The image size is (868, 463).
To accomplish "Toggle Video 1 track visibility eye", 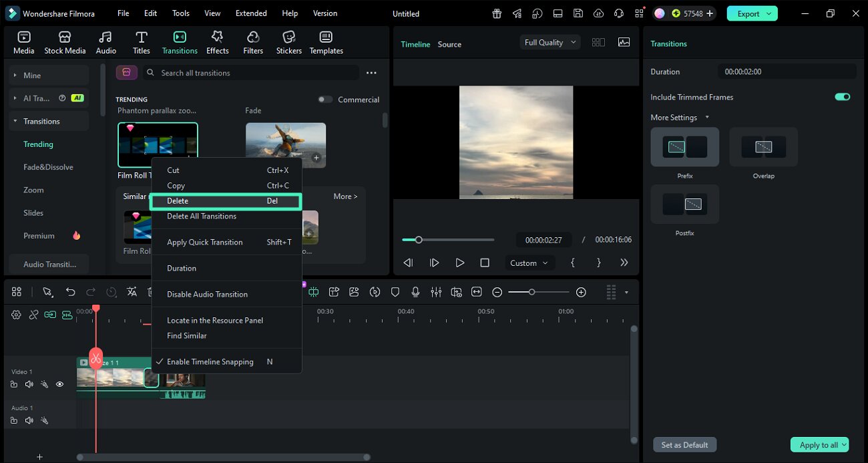I will click(x=59, y=384).
